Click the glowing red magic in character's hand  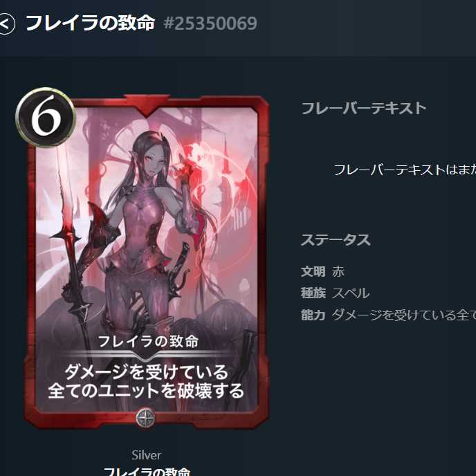coord(194,161)
